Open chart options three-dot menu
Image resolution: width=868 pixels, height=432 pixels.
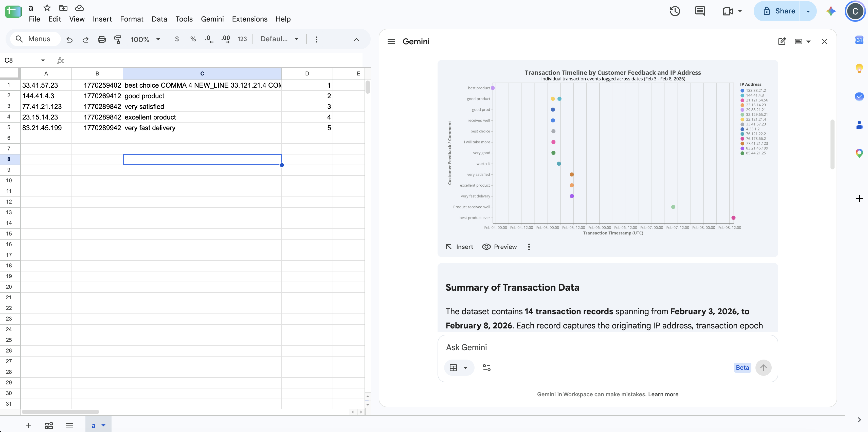(529, 247)
